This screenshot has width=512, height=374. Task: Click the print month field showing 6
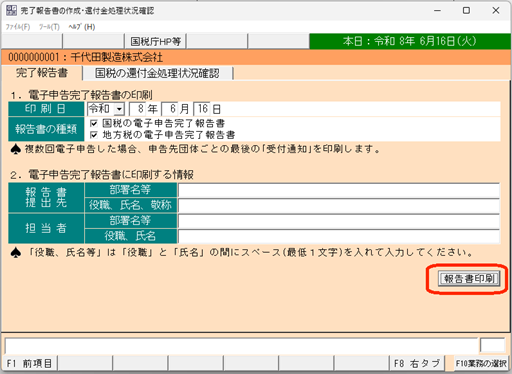coord(170,109)
